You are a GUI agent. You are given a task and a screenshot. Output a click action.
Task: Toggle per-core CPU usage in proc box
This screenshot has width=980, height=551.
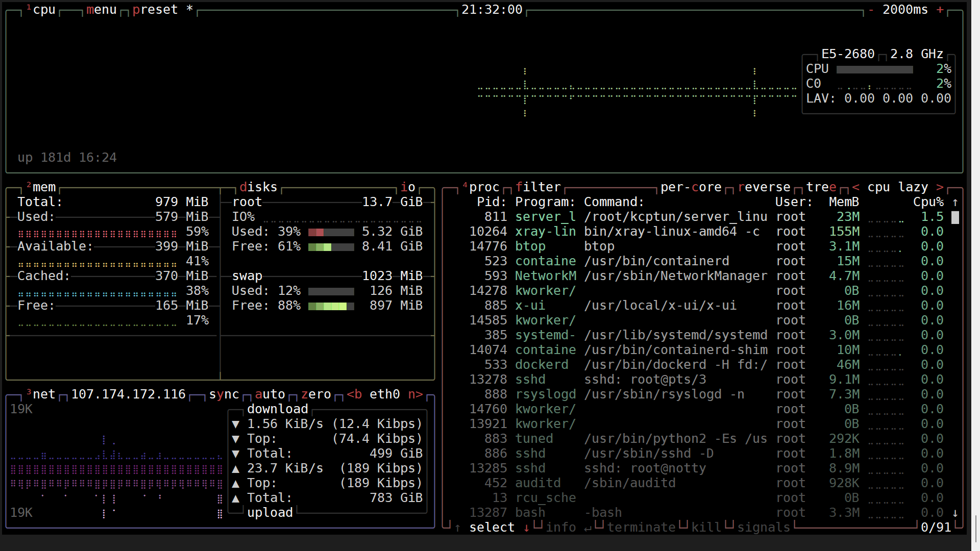pos(691,187)
